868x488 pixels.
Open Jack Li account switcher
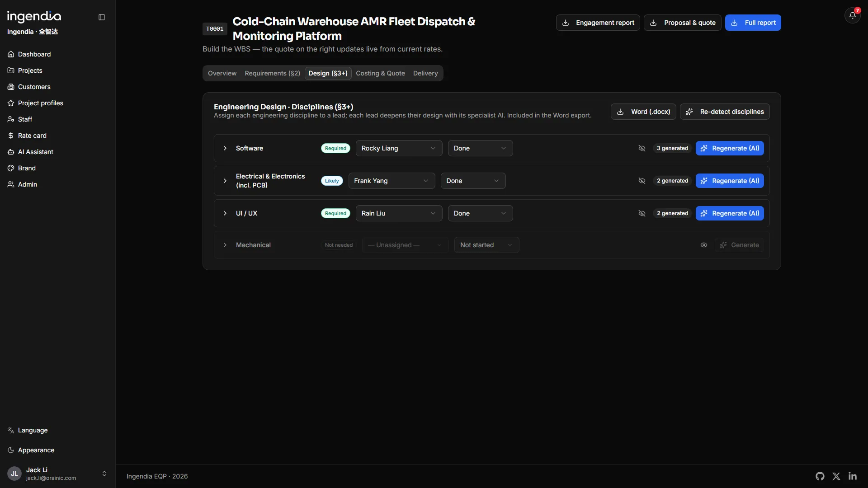[x=57, y=474]
